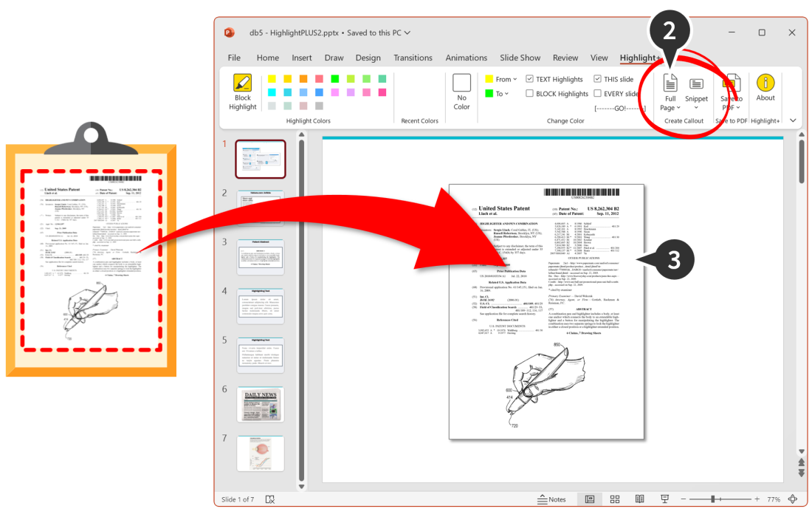
Task: Start Slide Show from status bar
Action: pos(665,499)
